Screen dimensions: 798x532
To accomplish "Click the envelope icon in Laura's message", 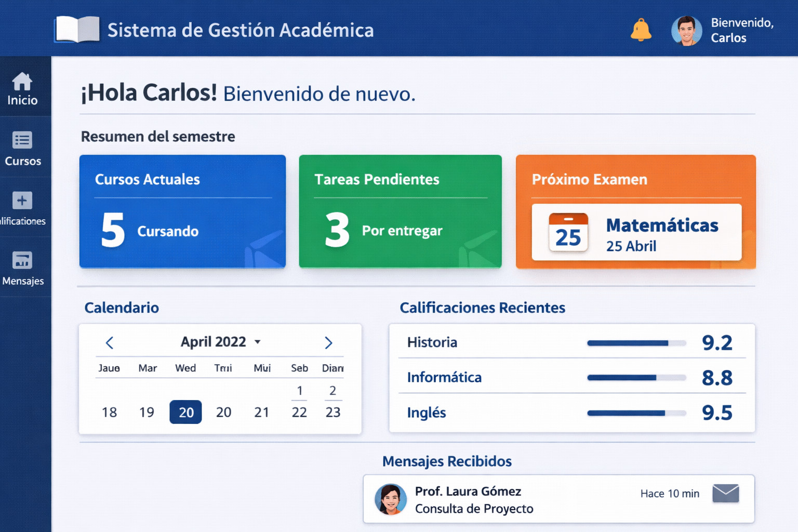I will coord(725,493).
